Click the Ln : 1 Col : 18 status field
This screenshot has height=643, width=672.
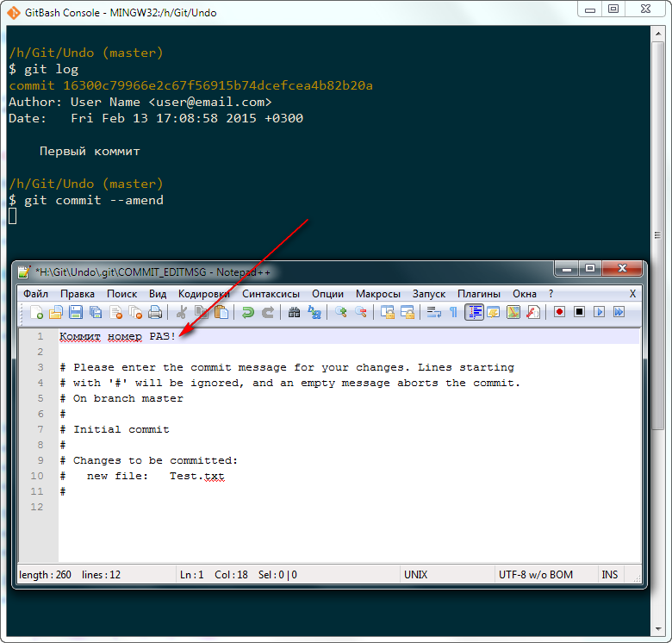(x=288, y=574)
